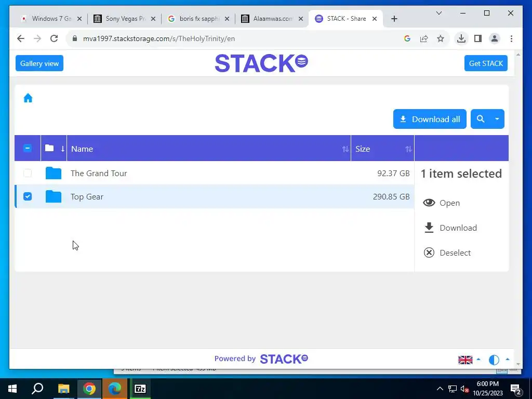Reload the current page

pos(54,38)
